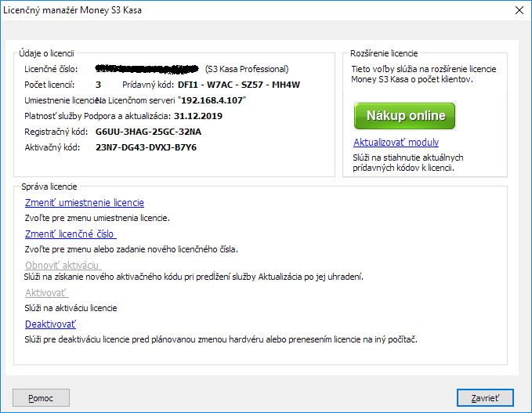Click text Zvoľte pre zmenu umiestnenia licencie
Screen dimensions: 532x413
[97, 218]
